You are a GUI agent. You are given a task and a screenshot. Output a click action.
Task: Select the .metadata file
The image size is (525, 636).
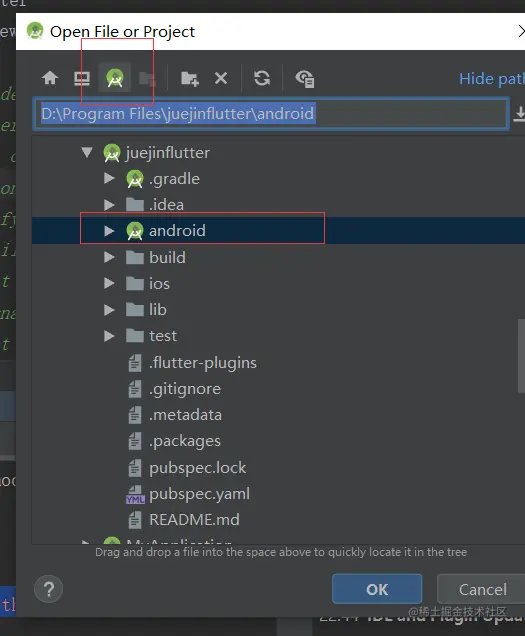[278, 415]
